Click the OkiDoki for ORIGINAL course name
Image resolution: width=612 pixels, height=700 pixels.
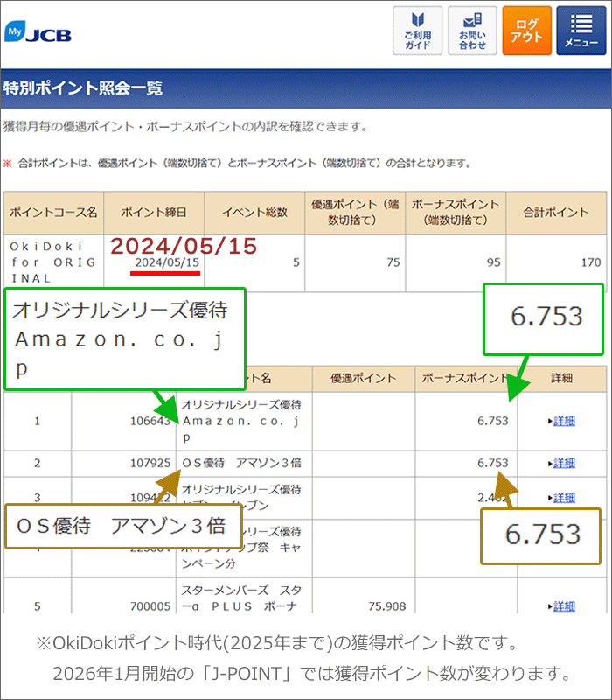[53, 262]
